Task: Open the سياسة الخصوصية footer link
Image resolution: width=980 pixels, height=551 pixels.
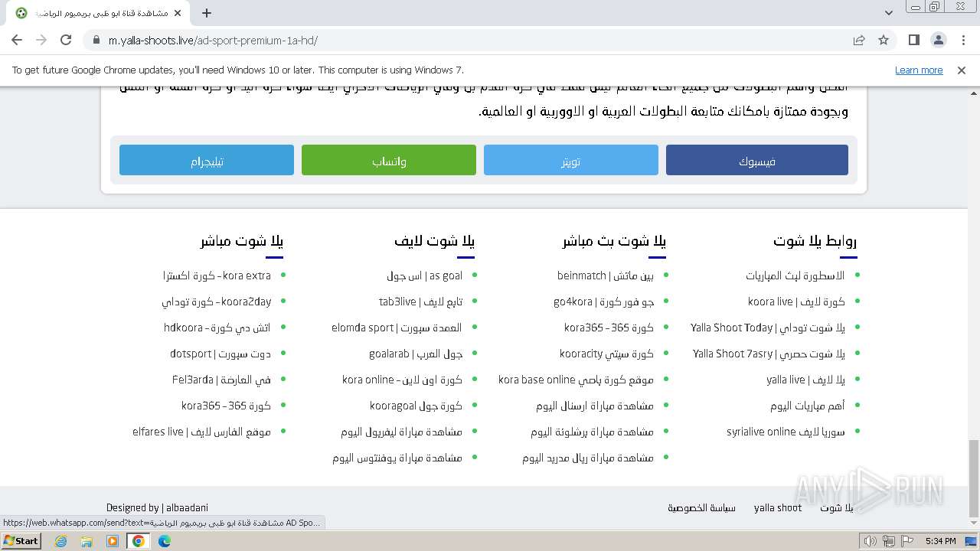Action: (x=701, y=507)
